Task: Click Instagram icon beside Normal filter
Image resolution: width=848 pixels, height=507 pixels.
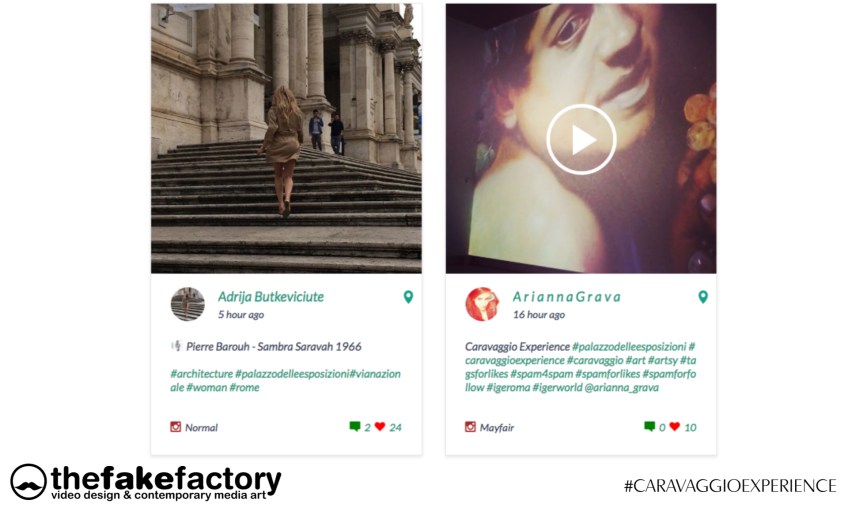Action: pos(176,427)
